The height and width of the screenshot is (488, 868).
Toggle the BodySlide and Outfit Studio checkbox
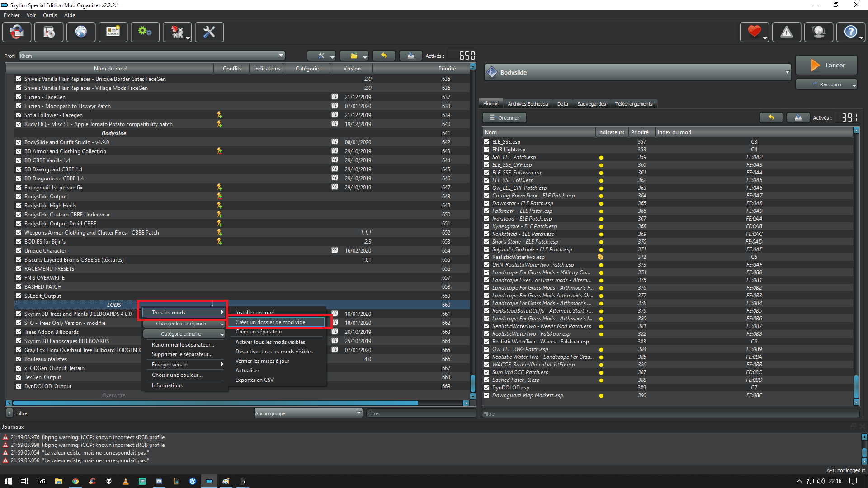19,142
